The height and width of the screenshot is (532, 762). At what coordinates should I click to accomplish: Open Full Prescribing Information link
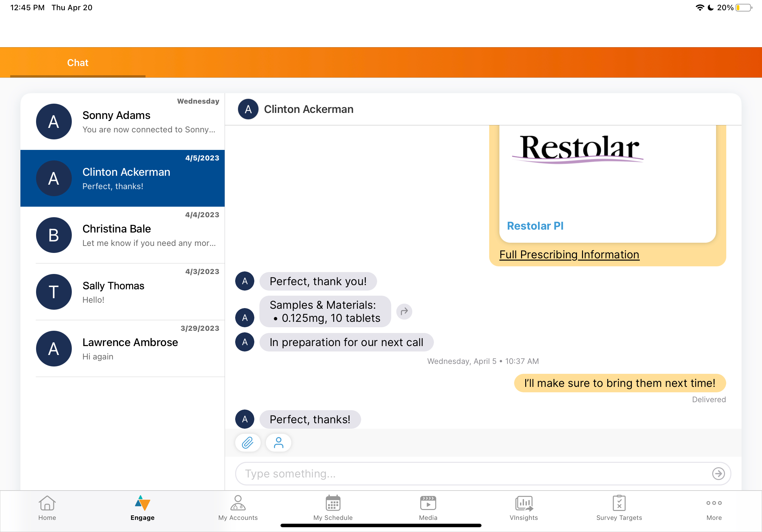click(569, 255)
